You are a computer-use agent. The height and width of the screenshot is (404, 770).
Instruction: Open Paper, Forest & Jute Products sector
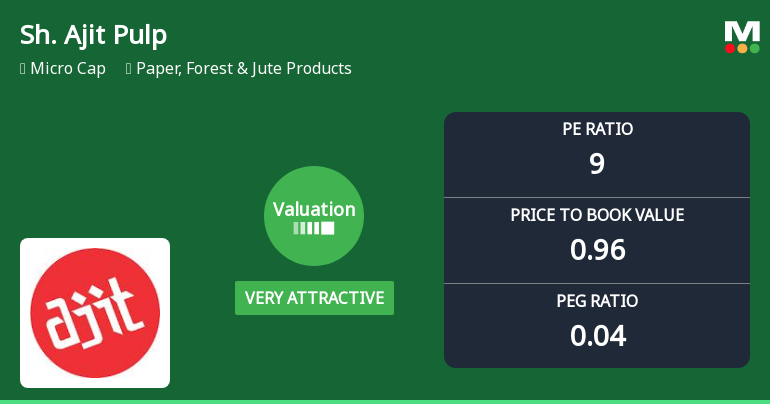pos(244,68)
